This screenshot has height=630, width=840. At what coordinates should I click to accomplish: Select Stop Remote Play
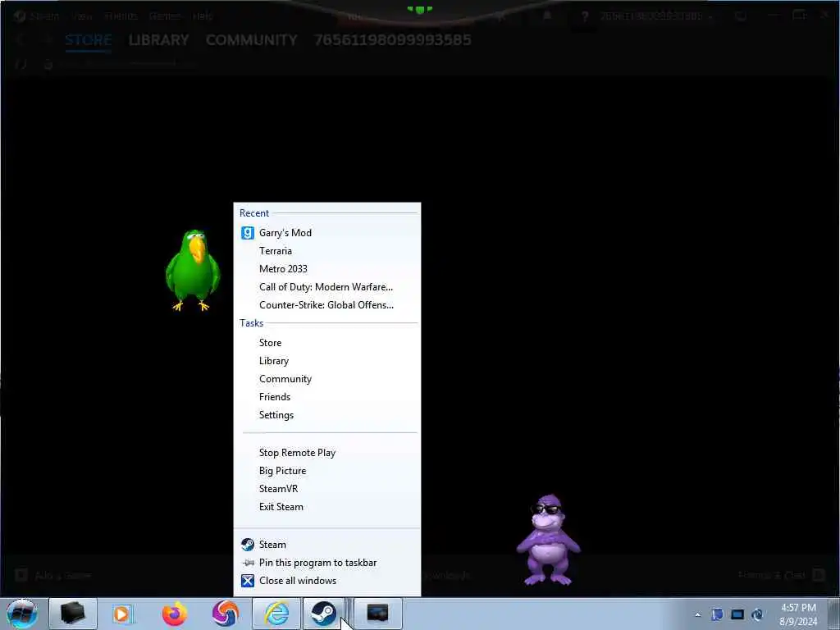click(326, 453)
